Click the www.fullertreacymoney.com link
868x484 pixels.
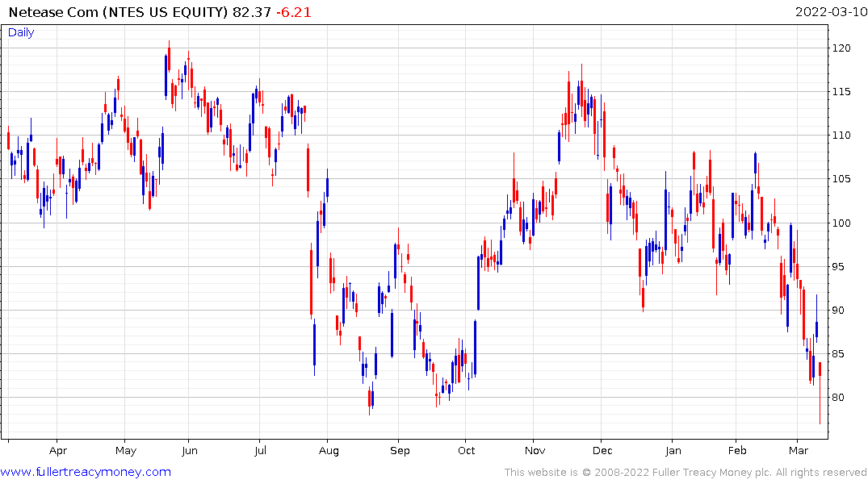pos(86,472)
